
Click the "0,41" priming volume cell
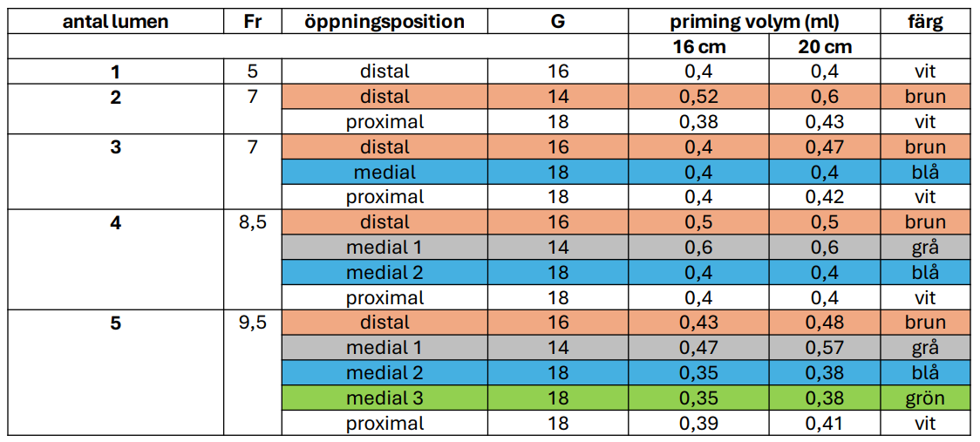pyautogui.click(x=825, y=424)
